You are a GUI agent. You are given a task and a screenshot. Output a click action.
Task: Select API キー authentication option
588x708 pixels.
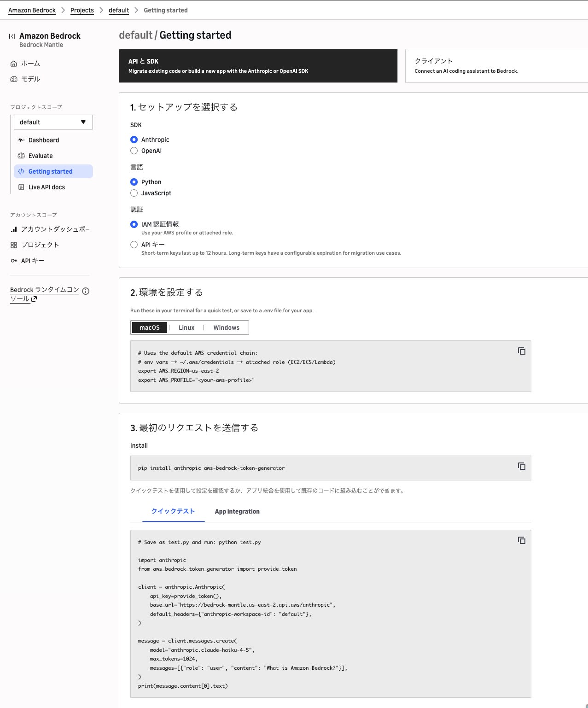point(134,245)
